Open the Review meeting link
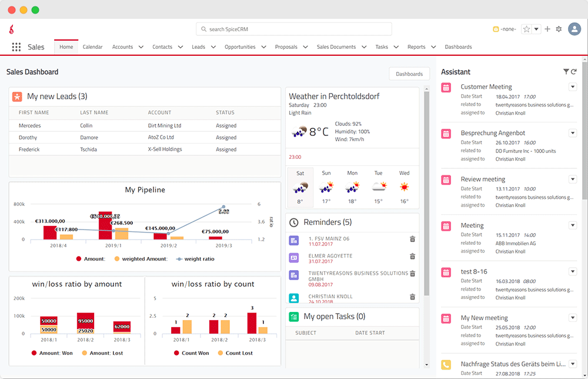The width and height of the screenshot is (588, 379). 483,179
